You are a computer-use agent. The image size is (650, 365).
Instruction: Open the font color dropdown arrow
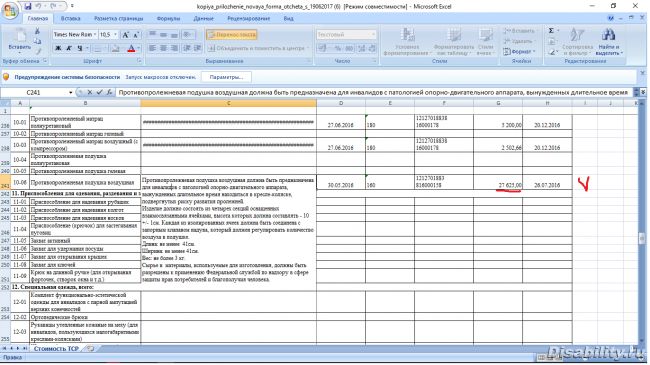(x=138, y=49)
